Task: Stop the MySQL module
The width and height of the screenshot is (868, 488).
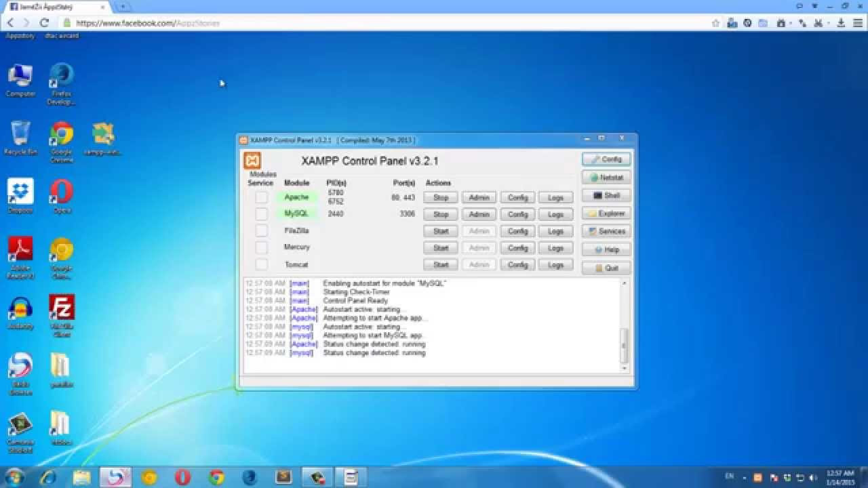Action: pos(441,214)
